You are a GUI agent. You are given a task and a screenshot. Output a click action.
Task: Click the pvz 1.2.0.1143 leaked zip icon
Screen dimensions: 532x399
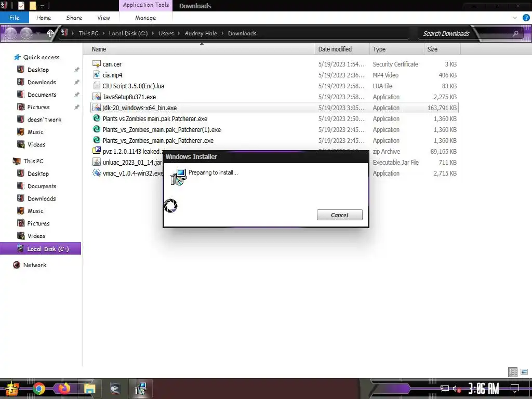click(x=97, y=151)
